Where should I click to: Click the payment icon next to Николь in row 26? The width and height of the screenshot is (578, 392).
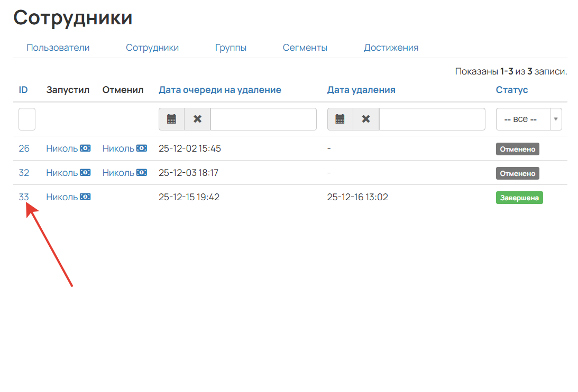(84, 148)
